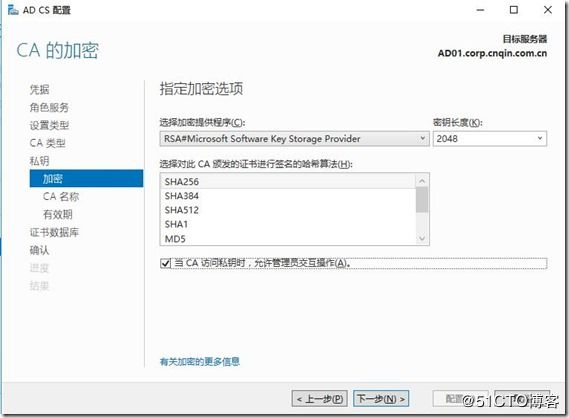Click the 上一步(P) back button
Screen dimensions: 569x418
320,399
